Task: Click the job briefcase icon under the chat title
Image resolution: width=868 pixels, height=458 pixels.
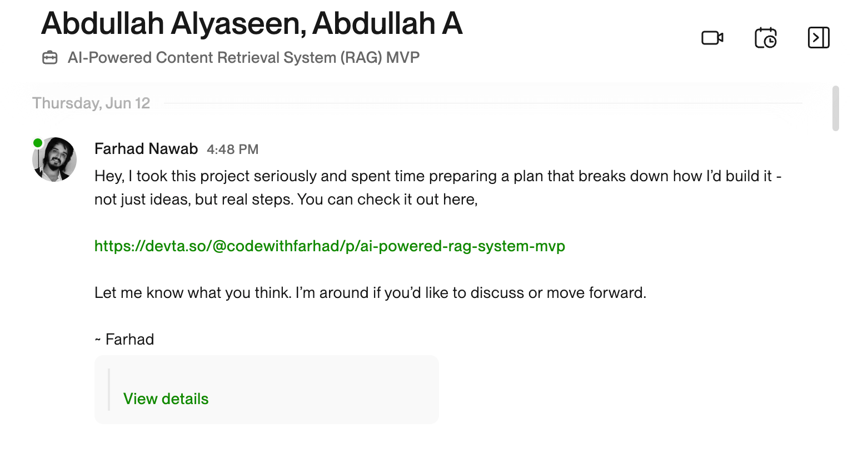Action: pyautogui.click(x=51, y=57)
